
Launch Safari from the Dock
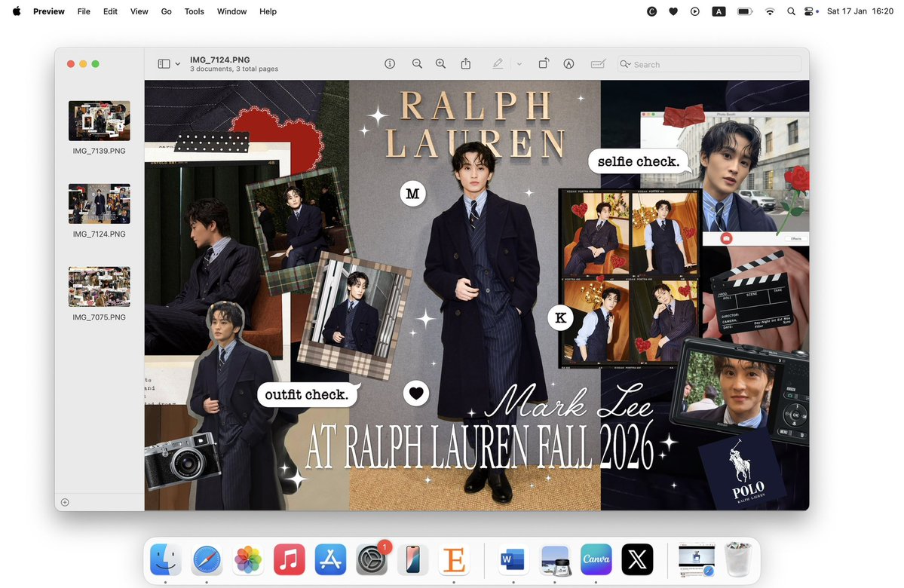point(207,559)
